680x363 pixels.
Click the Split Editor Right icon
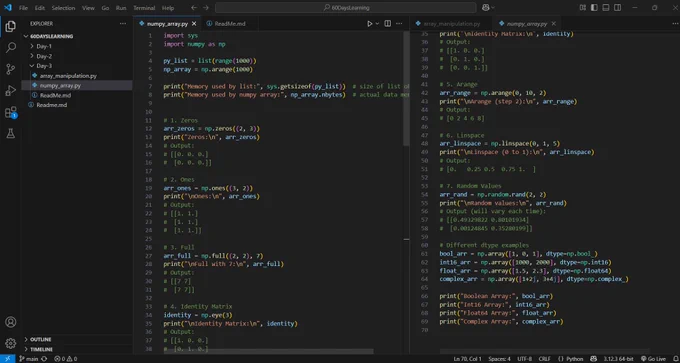[387, 23]
